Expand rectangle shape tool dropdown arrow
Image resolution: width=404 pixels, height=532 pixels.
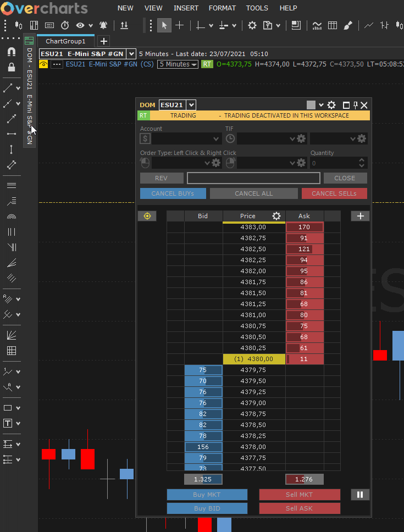point(18,408)
